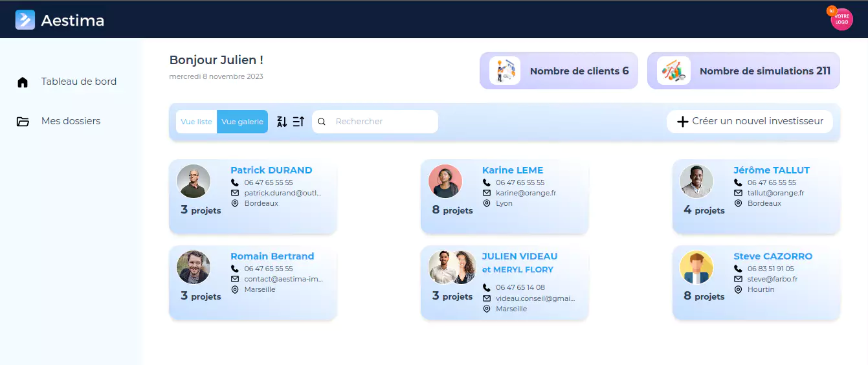Open the Nombre de simulations 211 card

coord(744,71)
